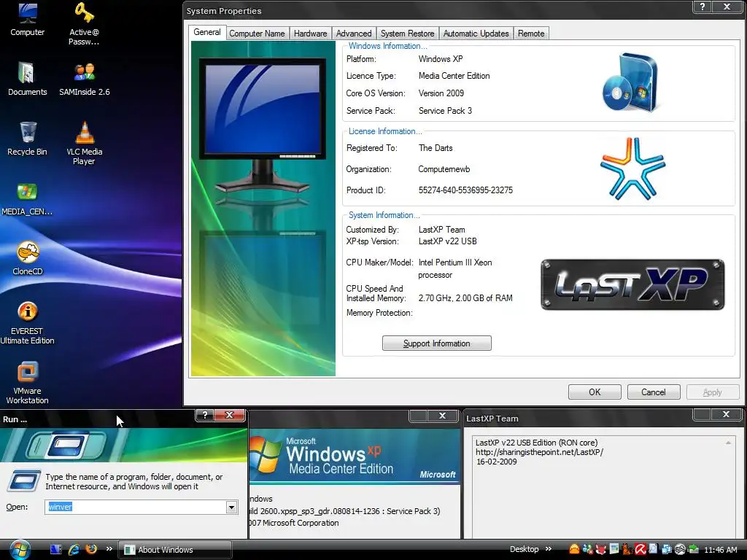Go to the System Restore tab
This screenshot has width=747, height=560.
click(407, 34)
